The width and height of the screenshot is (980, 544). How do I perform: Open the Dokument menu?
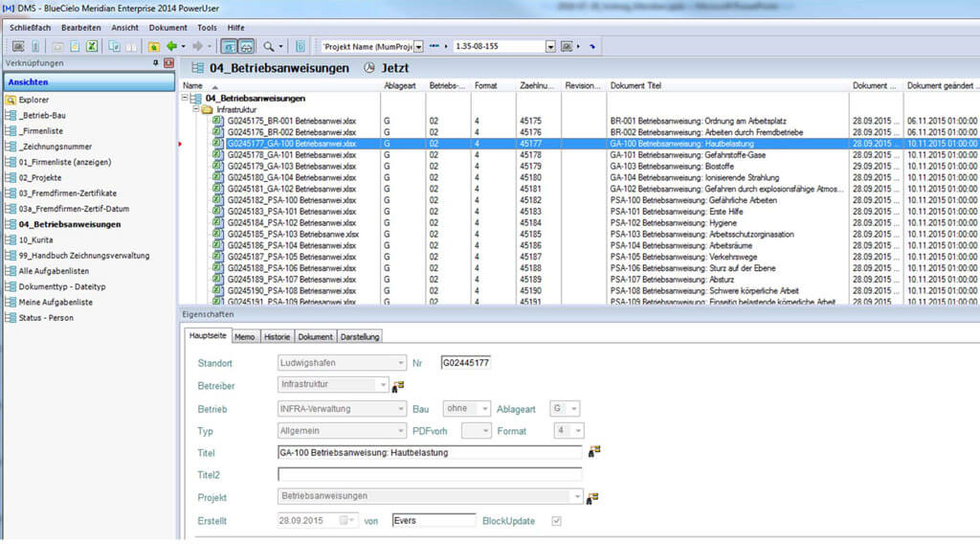(168, 28)
